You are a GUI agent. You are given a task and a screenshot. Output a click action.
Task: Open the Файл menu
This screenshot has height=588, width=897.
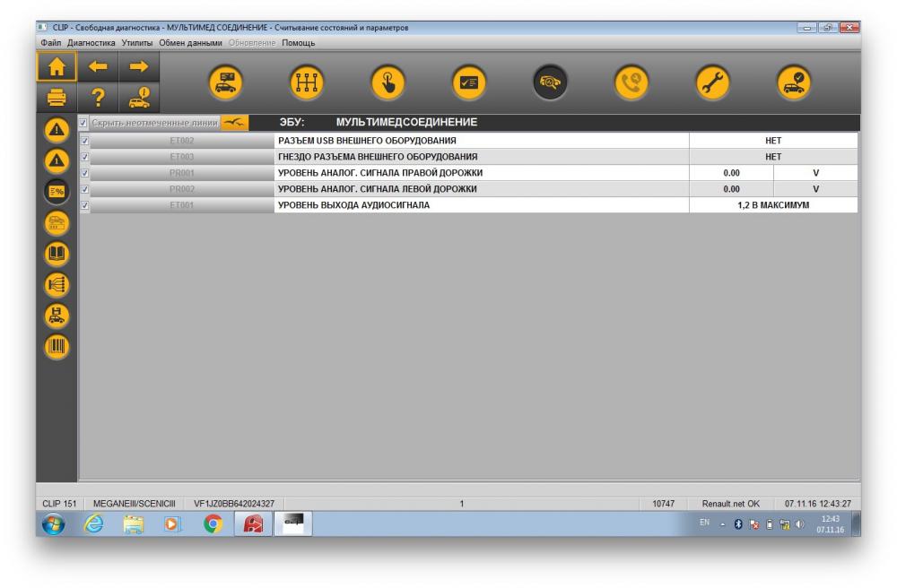(51, 43)
